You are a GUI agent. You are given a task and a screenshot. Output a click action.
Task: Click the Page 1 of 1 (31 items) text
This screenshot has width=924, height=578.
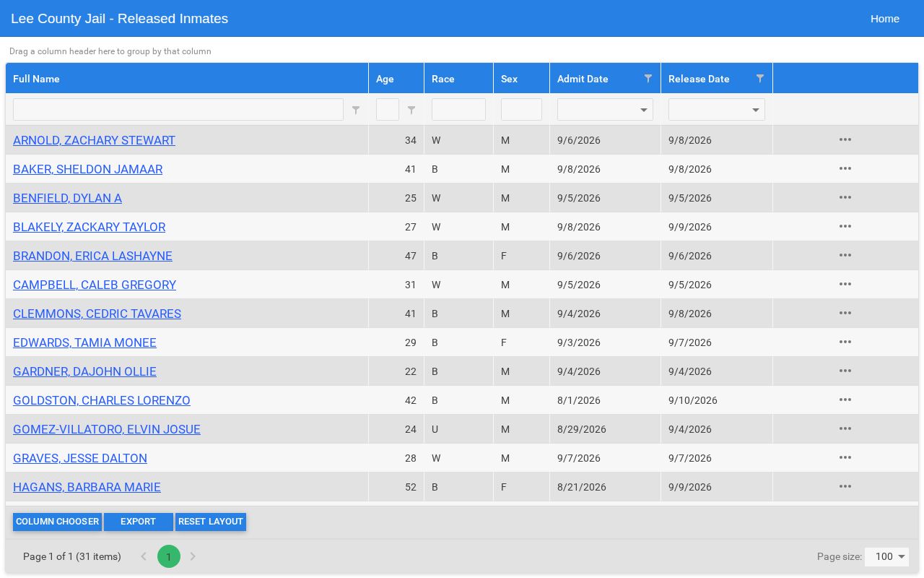coord(72,556)
